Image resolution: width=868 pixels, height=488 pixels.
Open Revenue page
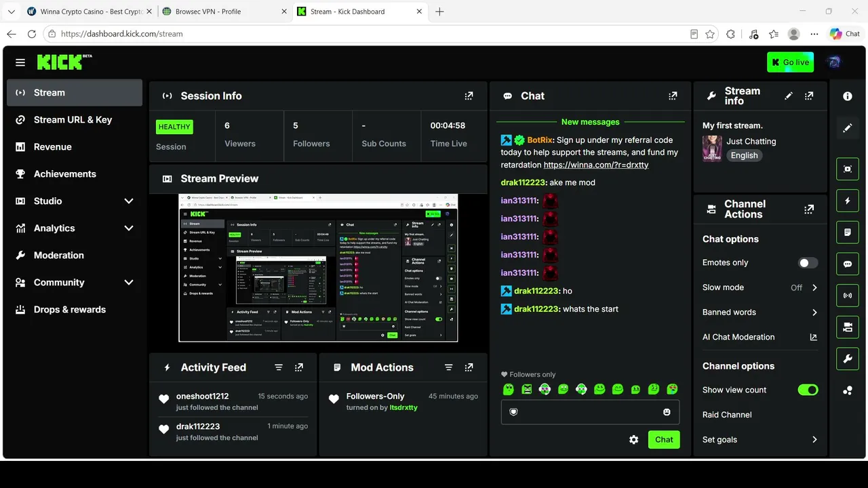(75, 147)
